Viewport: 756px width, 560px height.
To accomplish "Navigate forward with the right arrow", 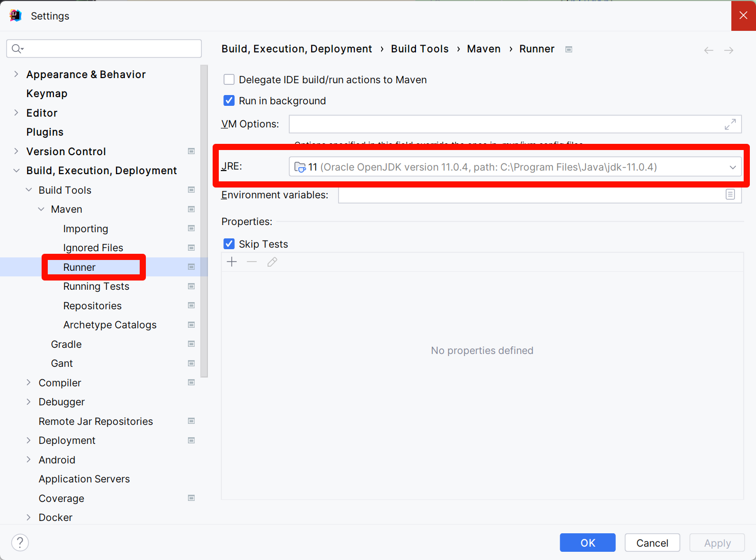I will coord(729,50).
